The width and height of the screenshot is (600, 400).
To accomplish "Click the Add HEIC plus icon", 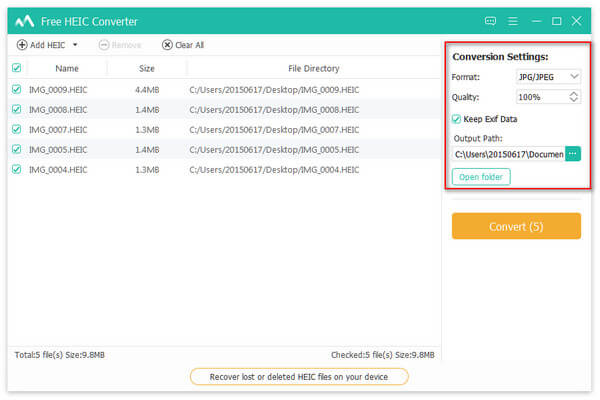I will point(22,45).
